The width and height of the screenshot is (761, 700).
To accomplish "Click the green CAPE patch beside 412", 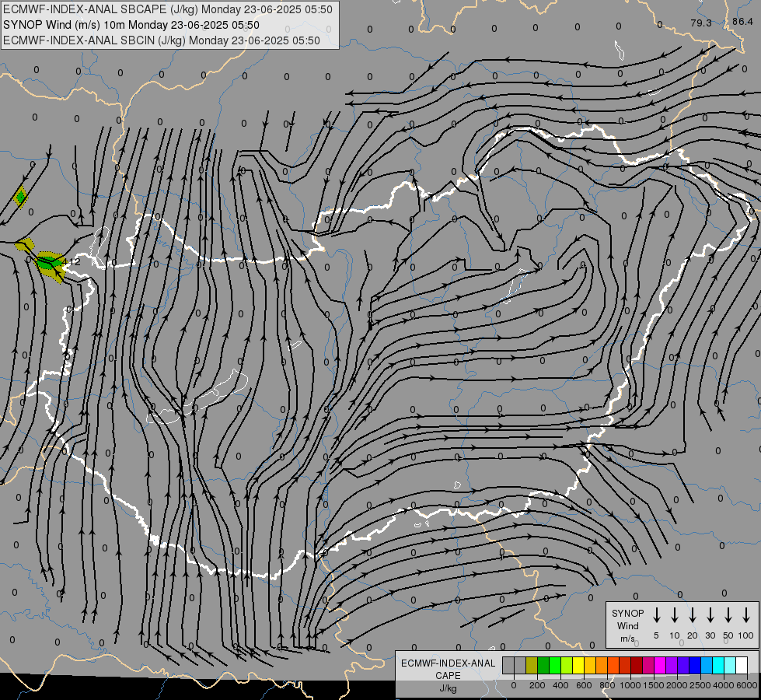I will (48, 264).
